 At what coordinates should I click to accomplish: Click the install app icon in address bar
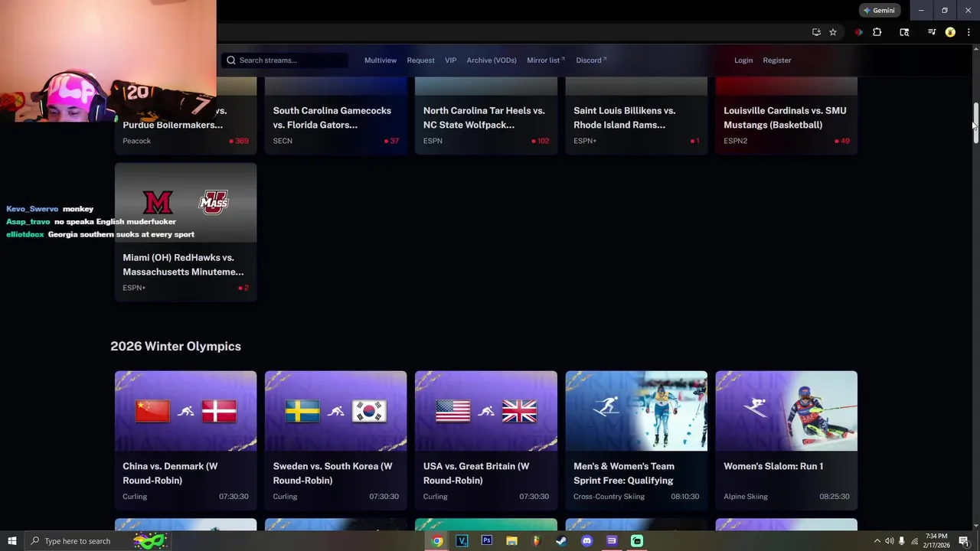pos(816,32)
